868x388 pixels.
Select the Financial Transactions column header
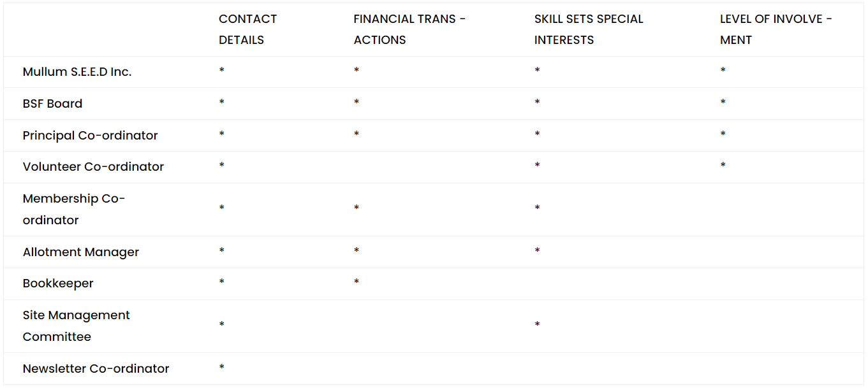(409, 29)
